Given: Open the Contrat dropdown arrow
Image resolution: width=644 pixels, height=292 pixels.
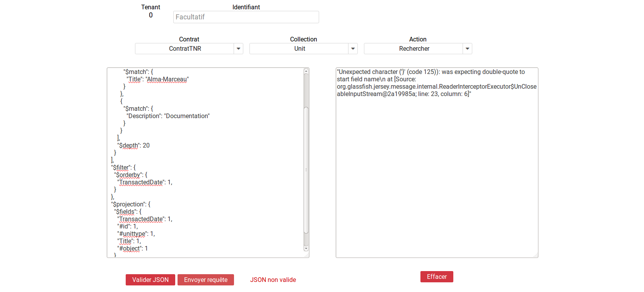Looking at the screenshot, I should click(x=238, y=49).
